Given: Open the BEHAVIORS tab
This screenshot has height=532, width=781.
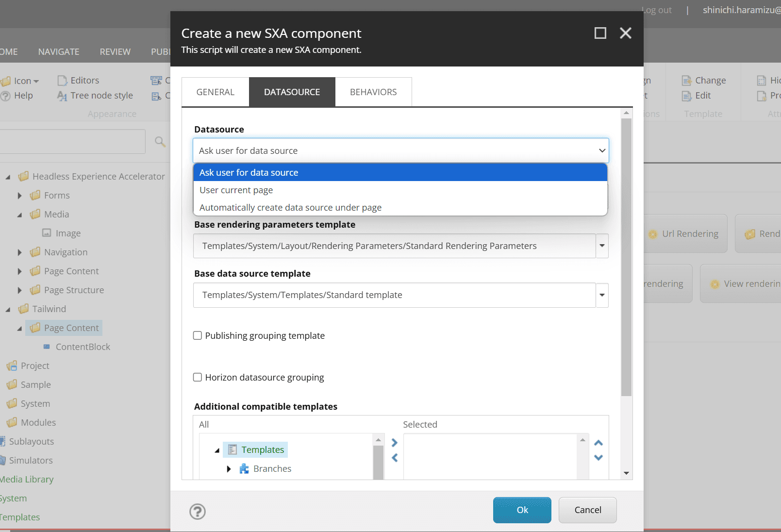Looking at the screenshot, I should point(373,92).
